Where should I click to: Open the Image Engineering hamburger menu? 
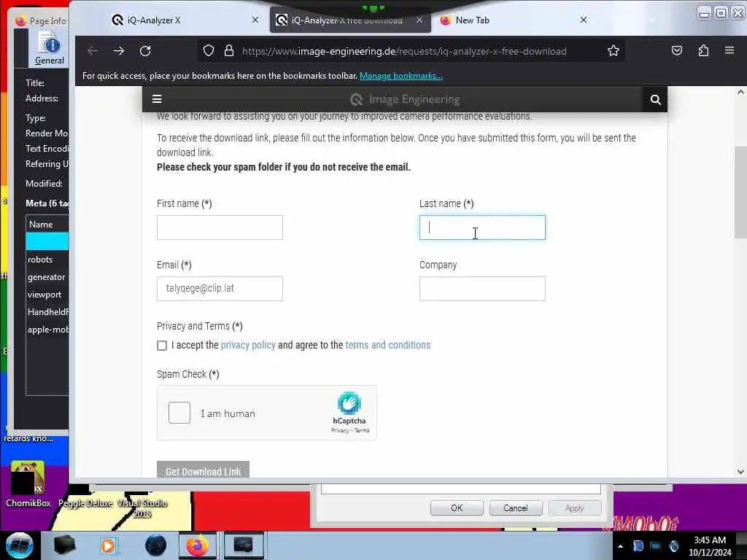(x=157, y=99)
